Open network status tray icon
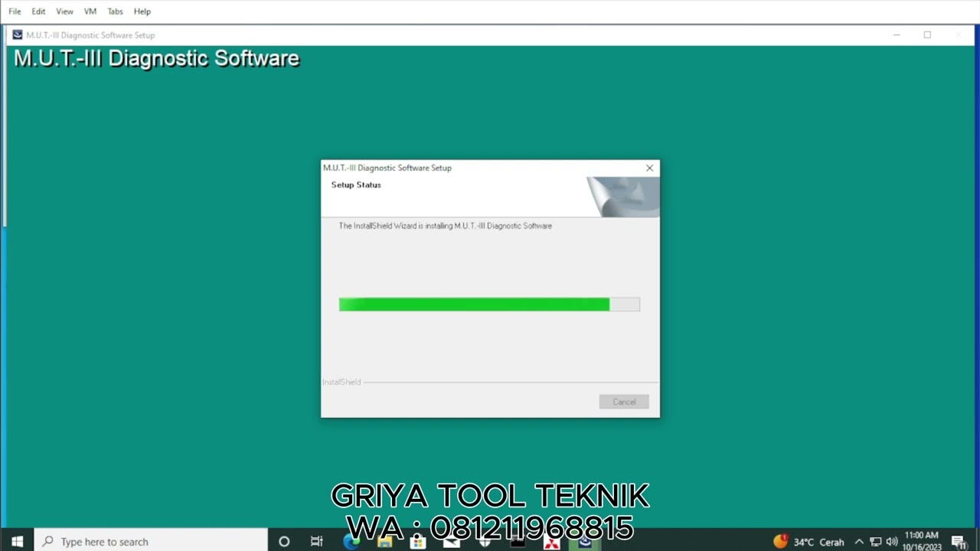 (x=875, y=542)
